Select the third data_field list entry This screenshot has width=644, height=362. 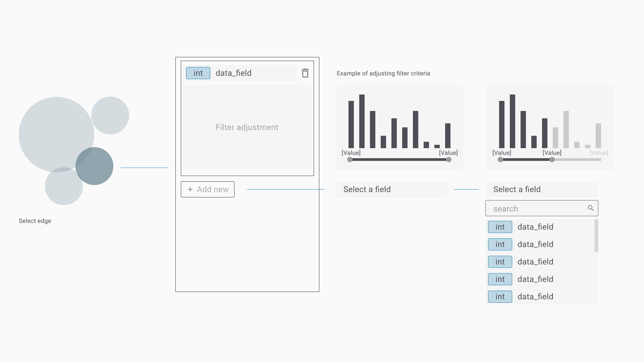click(540, 262)
